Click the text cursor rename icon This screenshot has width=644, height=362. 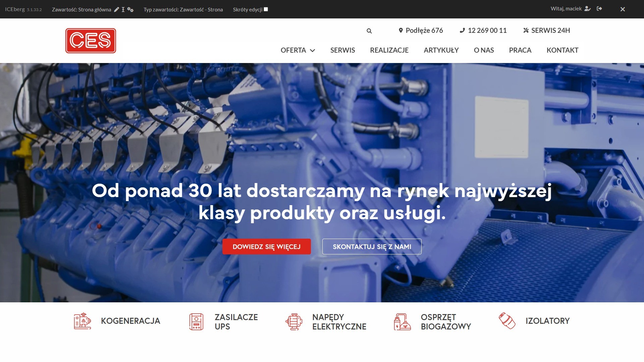point(123,9)
